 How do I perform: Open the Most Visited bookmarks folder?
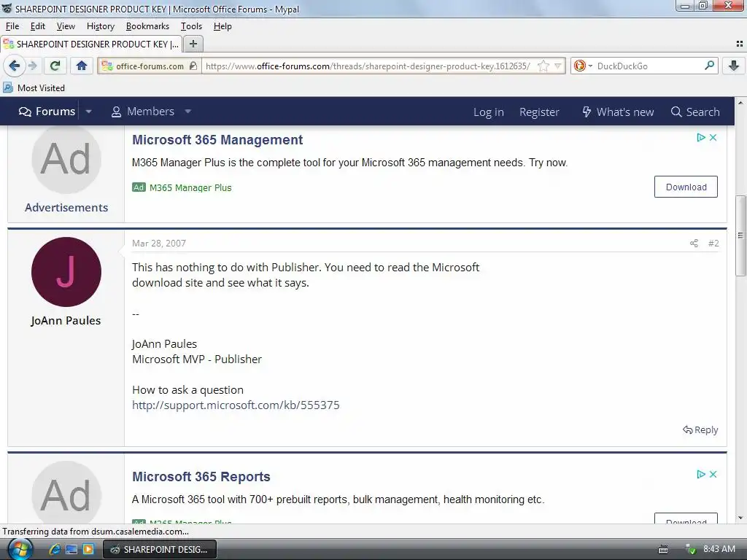point(34,88)
